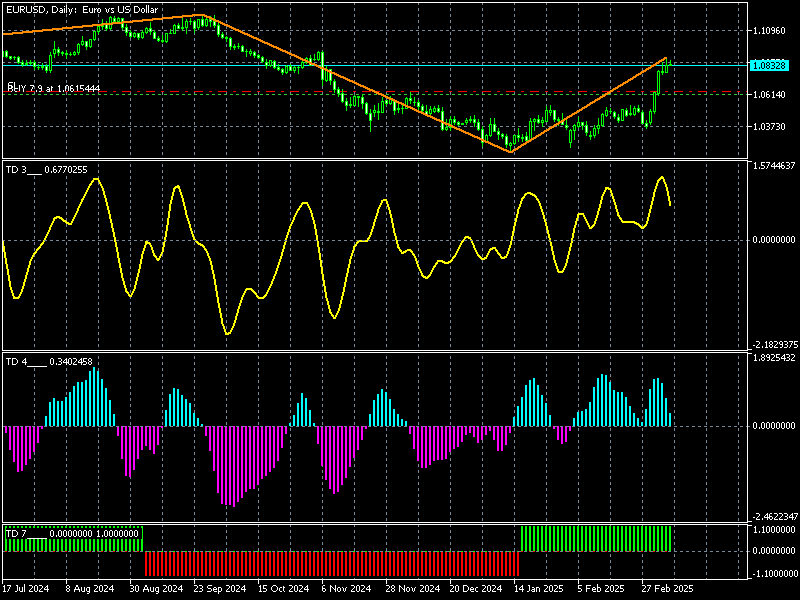Click the -2.4622347 scale minimum value
This screenshot has width=800, height=600.
[x=773, y=517]
